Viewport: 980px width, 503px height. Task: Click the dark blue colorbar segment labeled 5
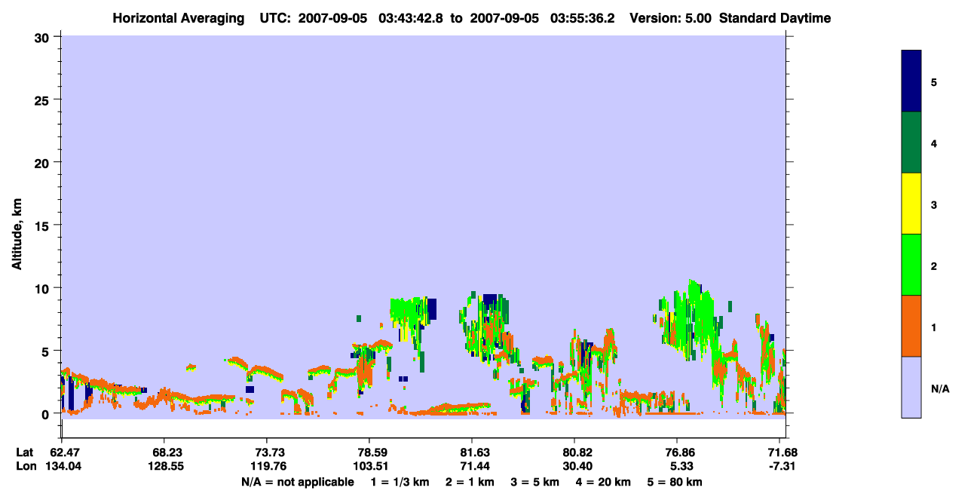911,81
